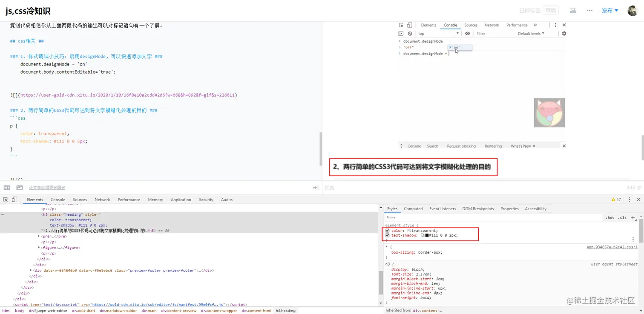Screen dimensions: 644x314
Task: Click the 446 字 word count text
Action: pyautogui.click(x=634, y=188)
